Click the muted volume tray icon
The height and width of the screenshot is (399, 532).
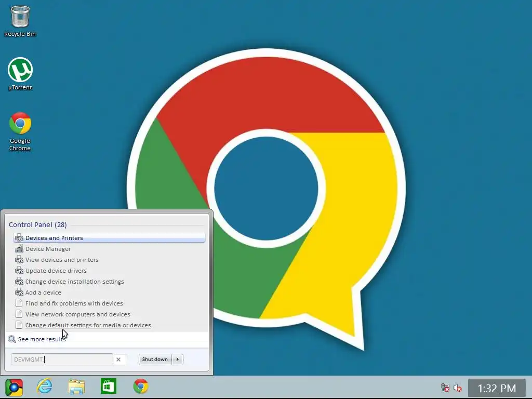pos(458,388)
